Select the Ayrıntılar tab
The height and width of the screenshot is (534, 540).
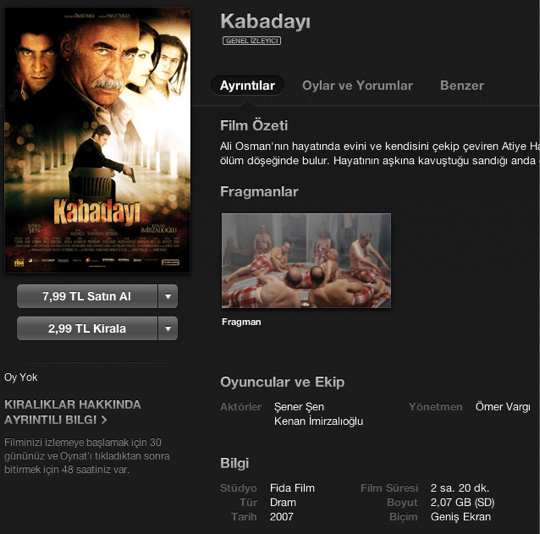point(247,85)
